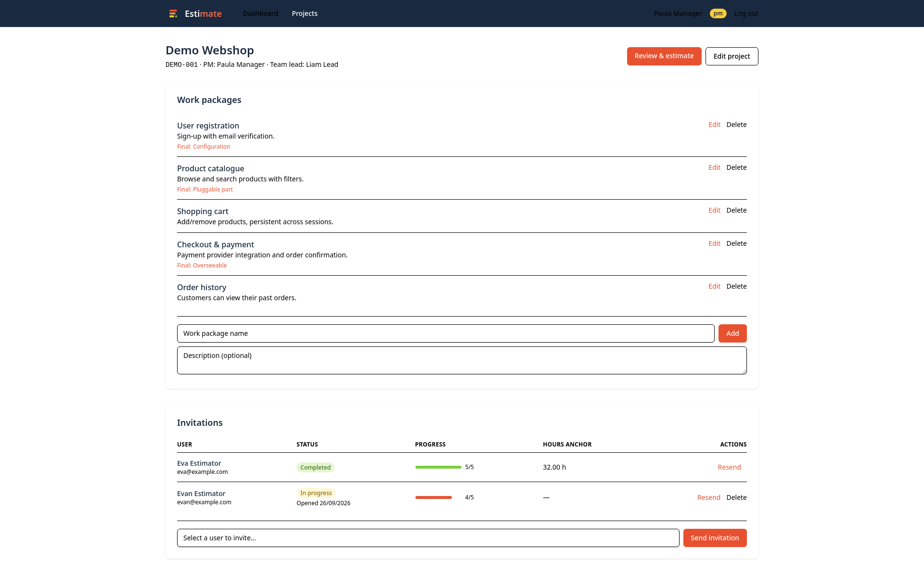Click the Opened 26/09/2026 text
This screenshot has width=924, height=574.
click(x=323, y=503)
